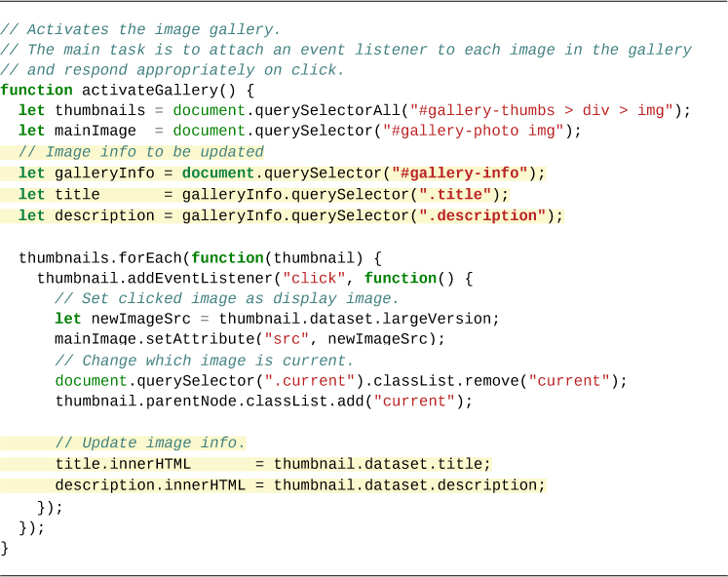Place cursor on "// Image info to be updated" comment
This screenshot has height=577, width=728.
point(140,152)
